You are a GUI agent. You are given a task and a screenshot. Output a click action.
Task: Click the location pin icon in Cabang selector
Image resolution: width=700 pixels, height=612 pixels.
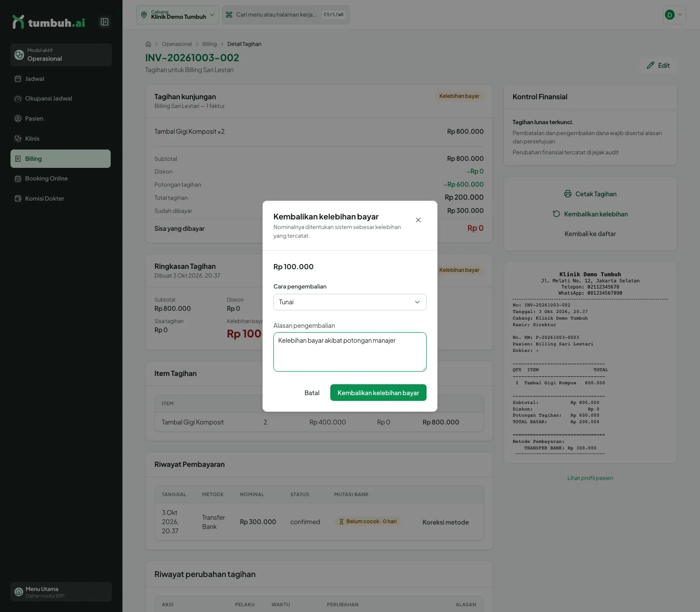144,15
